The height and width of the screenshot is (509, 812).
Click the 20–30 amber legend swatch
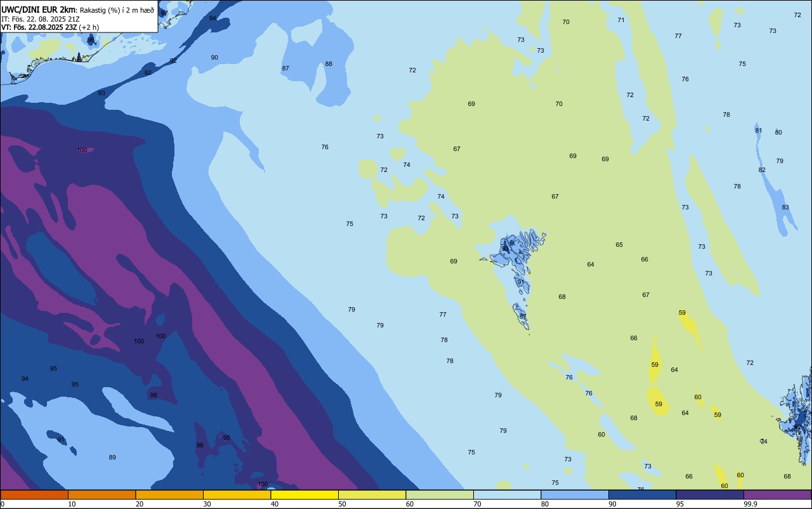[169, 494]
